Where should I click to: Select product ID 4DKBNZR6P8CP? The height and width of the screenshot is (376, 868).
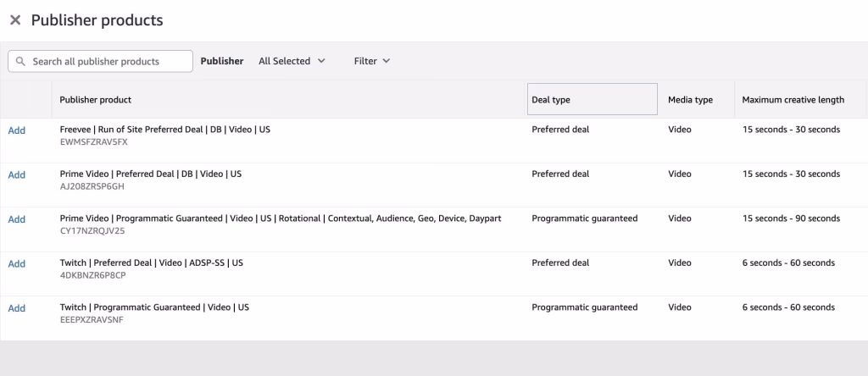(x=92, y=275)
